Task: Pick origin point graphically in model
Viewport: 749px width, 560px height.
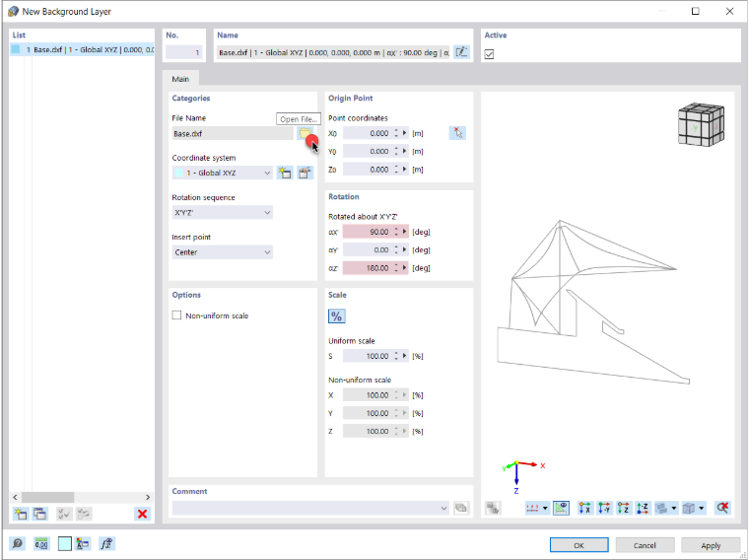Action: tap(457, 133)
